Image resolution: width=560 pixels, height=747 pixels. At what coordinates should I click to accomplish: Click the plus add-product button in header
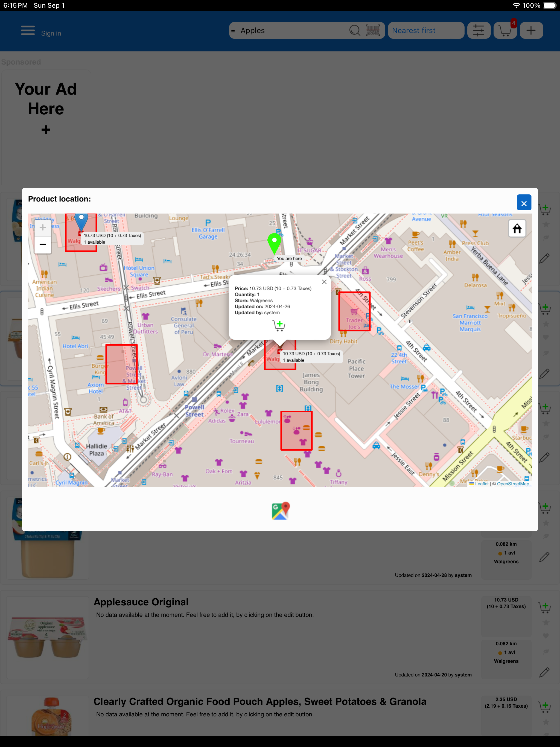click(531, 30)
